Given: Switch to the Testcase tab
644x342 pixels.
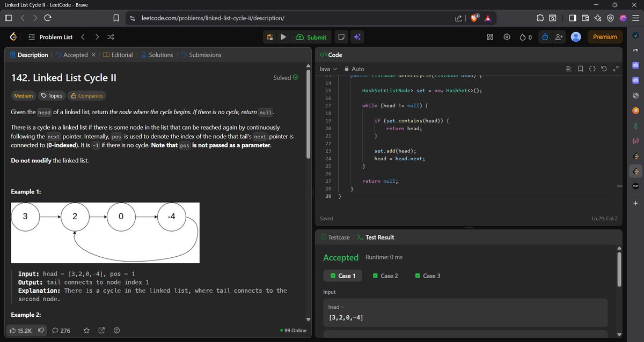Looking at the screenshot, I should [334, 237].
